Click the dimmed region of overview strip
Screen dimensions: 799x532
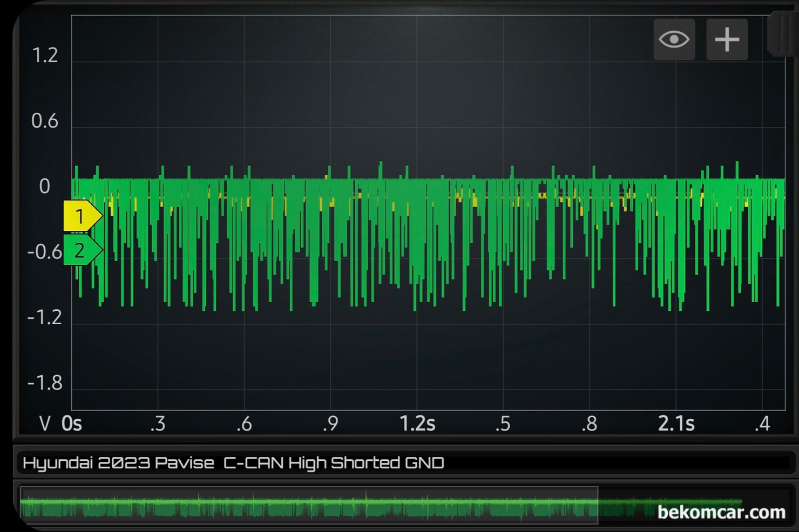click(626, 506)
